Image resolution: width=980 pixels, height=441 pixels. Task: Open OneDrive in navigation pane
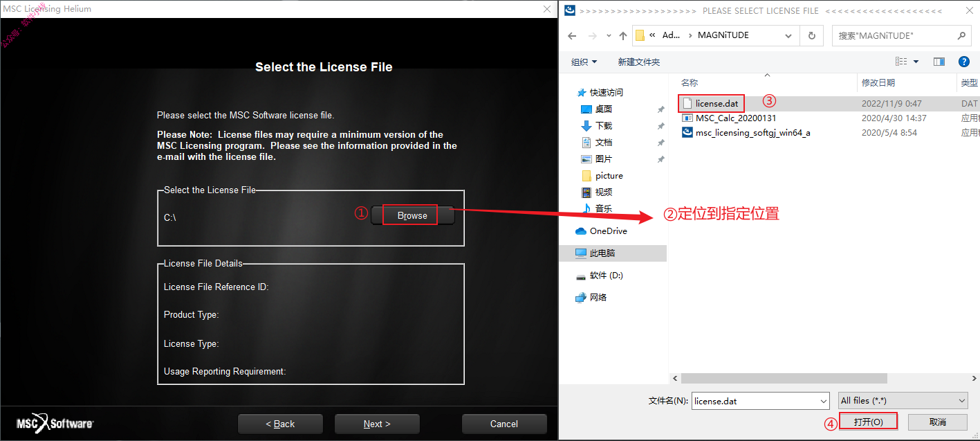(x=608, y=231)
